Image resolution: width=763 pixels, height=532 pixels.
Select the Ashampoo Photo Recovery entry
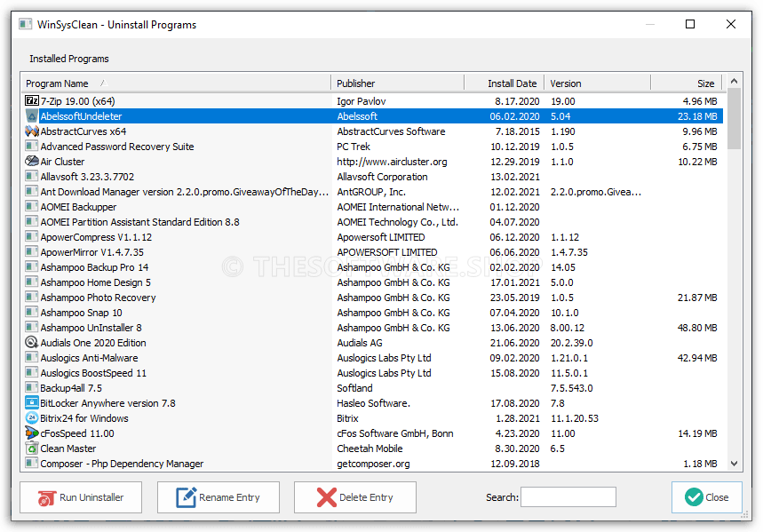(x=374, y=297)
